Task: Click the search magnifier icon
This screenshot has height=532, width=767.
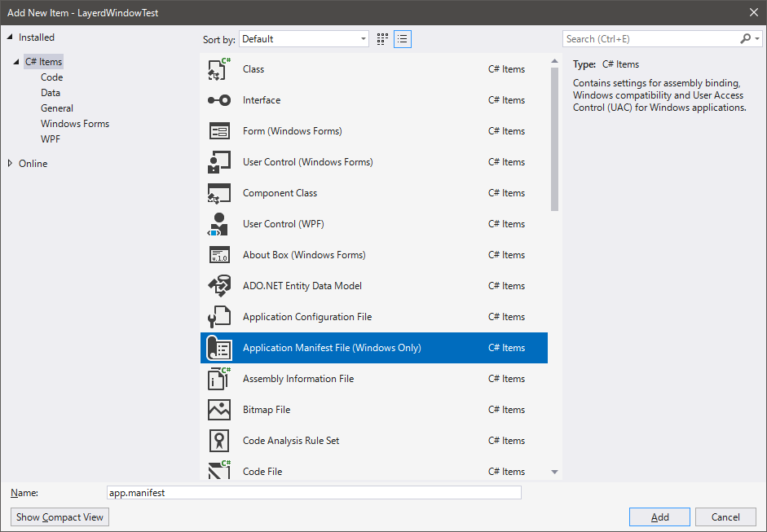Action: point(746,38)
